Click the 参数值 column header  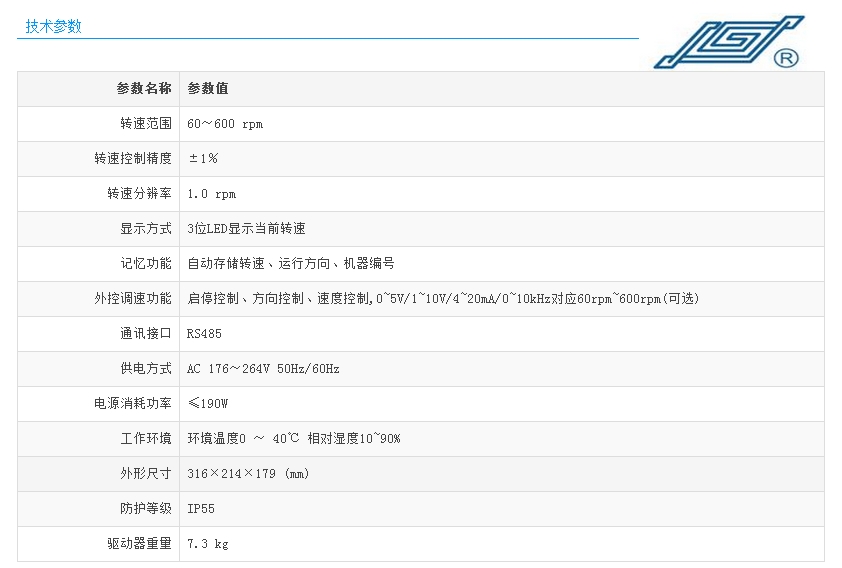tap(208, 89)
